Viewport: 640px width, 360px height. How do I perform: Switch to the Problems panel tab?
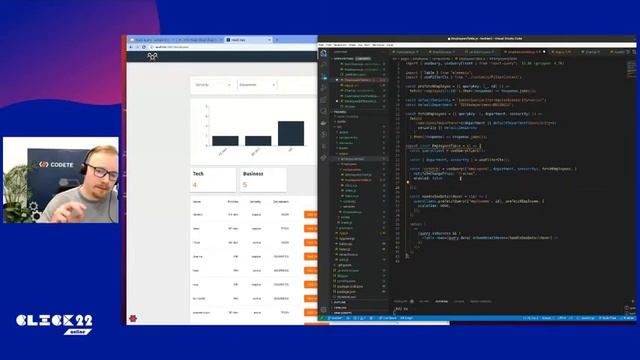[x=403, y=301]
